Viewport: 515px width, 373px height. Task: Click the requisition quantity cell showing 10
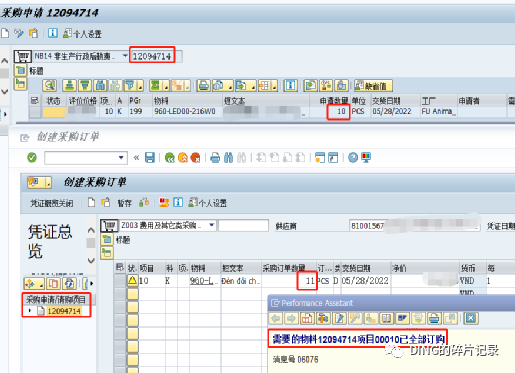point(338,111)
